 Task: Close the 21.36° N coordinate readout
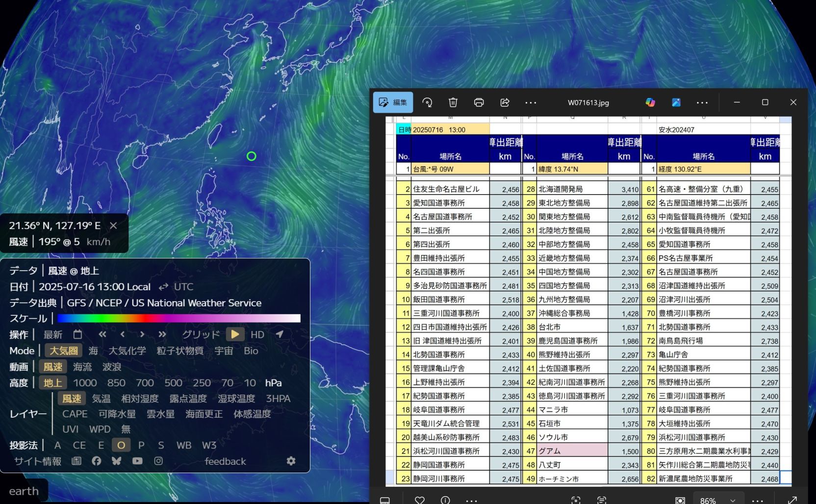pos(113,226)
